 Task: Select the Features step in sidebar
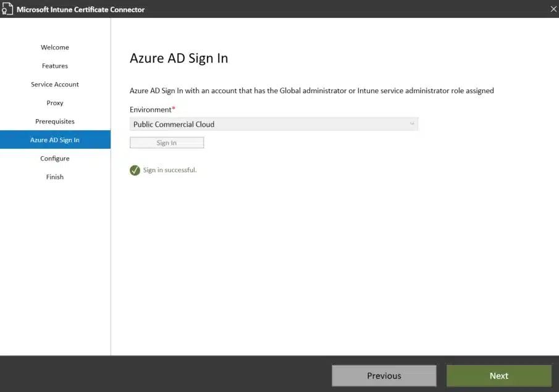pyautogui.click(x=55, y=66)
